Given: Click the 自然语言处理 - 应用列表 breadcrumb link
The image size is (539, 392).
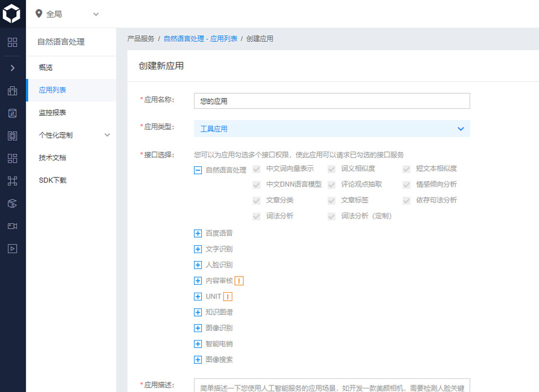Looking at the screenshot, I should click(x=200, y=39).
